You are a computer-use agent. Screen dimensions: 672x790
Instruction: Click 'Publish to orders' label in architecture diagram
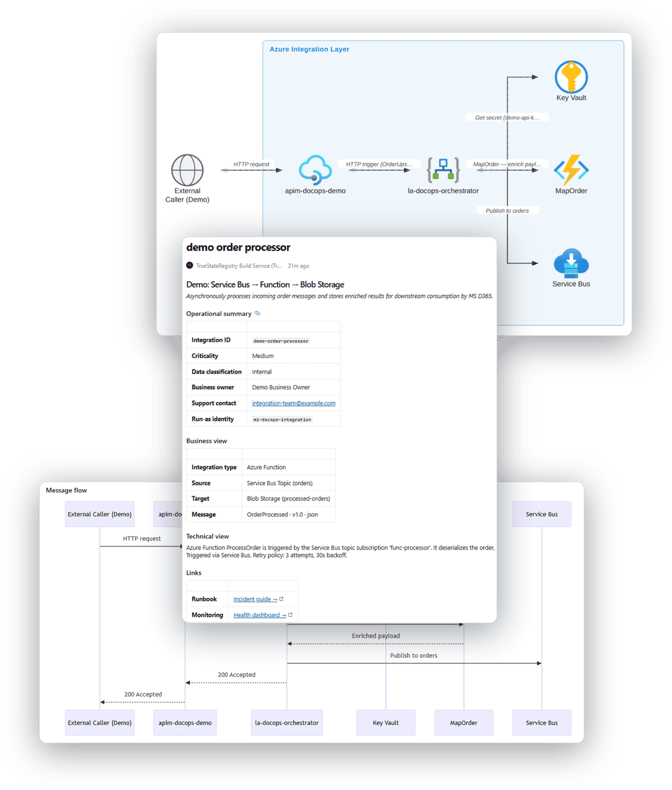[x=507, y=211]
